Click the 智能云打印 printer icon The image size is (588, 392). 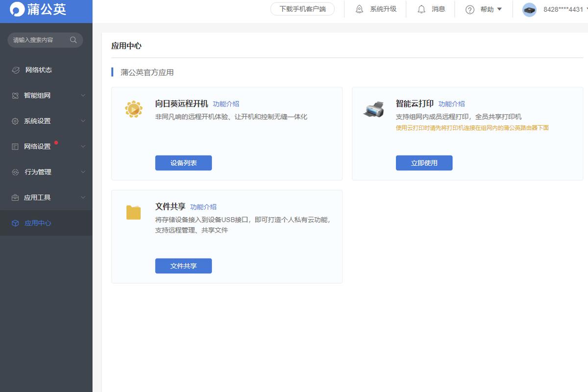373,109
